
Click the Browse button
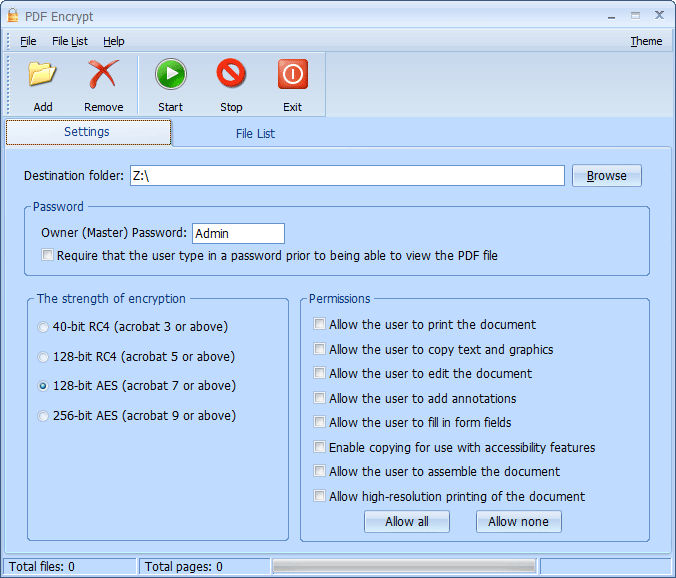(606, 176)
